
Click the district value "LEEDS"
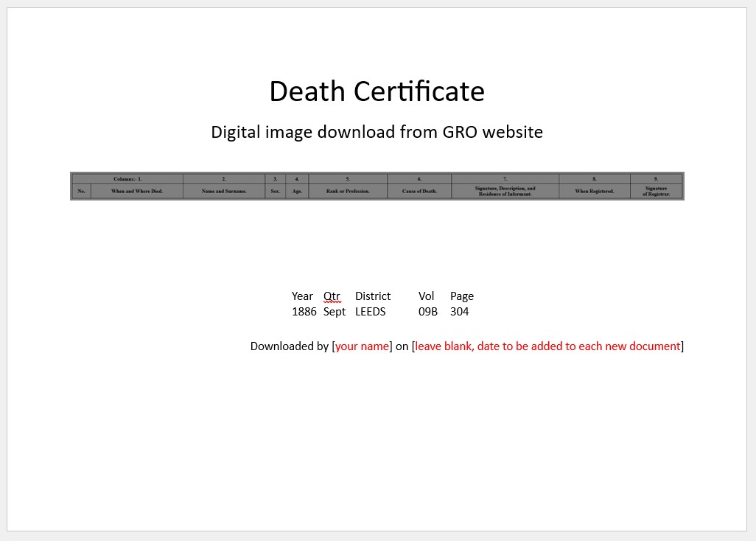pos(370,312)
